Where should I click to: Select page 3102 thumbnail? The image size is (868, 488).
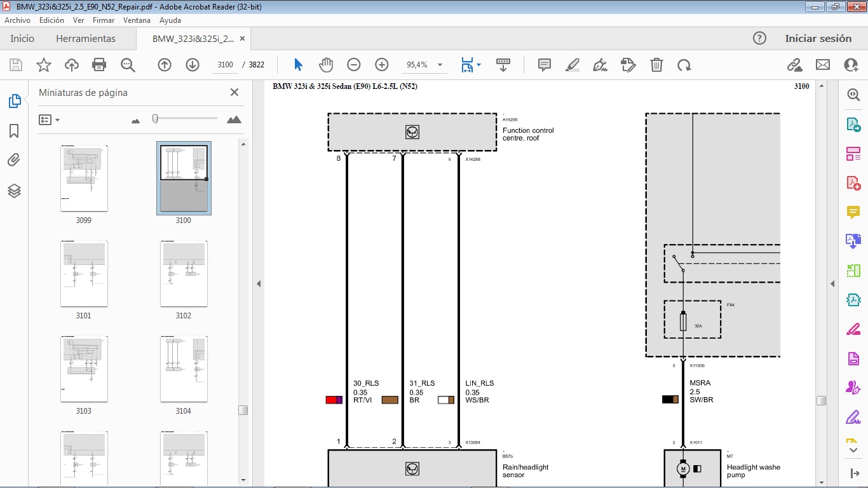coord(184,274)
